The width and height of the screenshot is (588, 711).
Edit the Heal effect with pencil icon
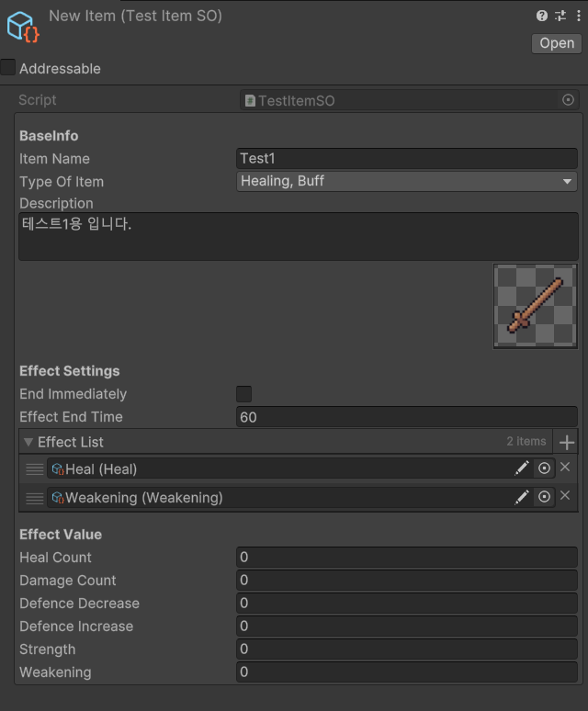[x=522, y=468]
